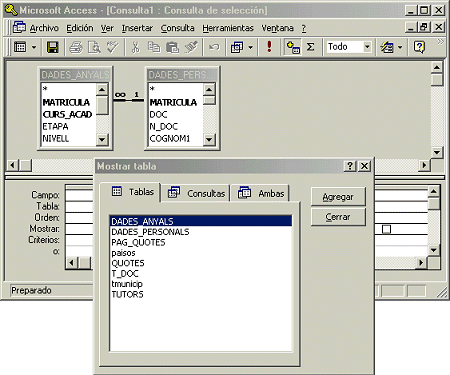Expand the Query Type dropdown arrow

pyautogui.click(x=251, y=47)
